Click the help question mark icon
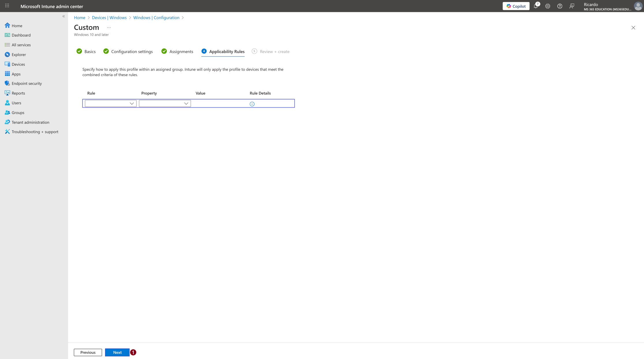644x359 pixels. coord(560,6)
